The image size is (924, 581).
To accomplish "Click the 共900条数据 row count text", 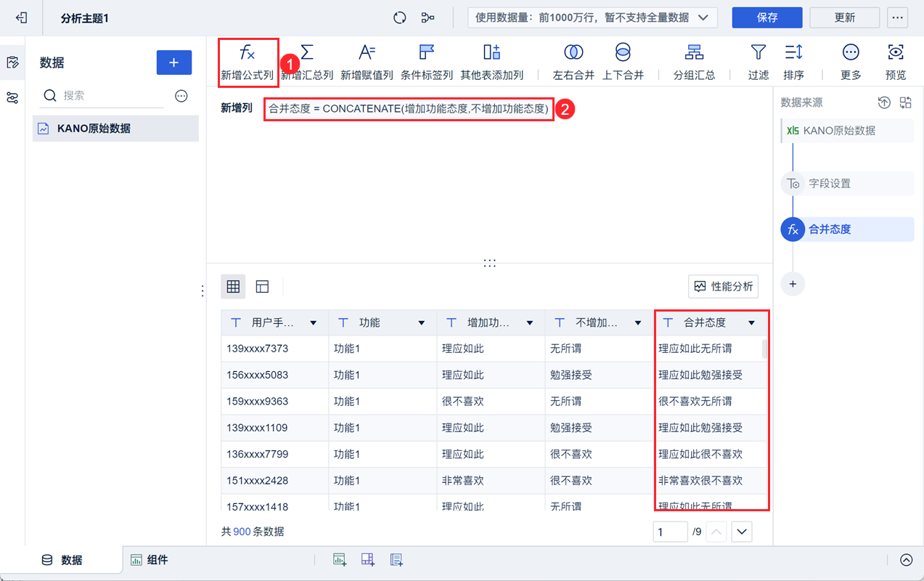I will 253,532.
